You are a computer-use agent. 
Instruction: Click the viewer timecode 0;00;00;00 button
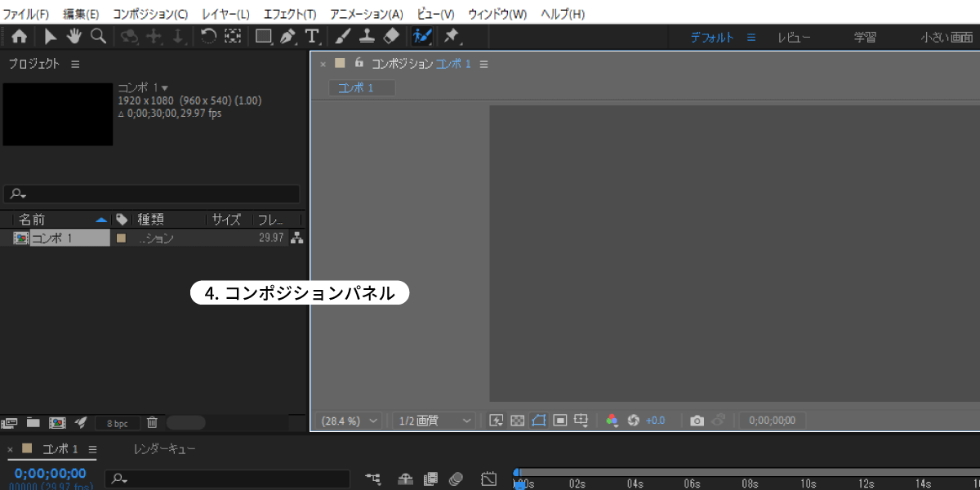point(773,421)
